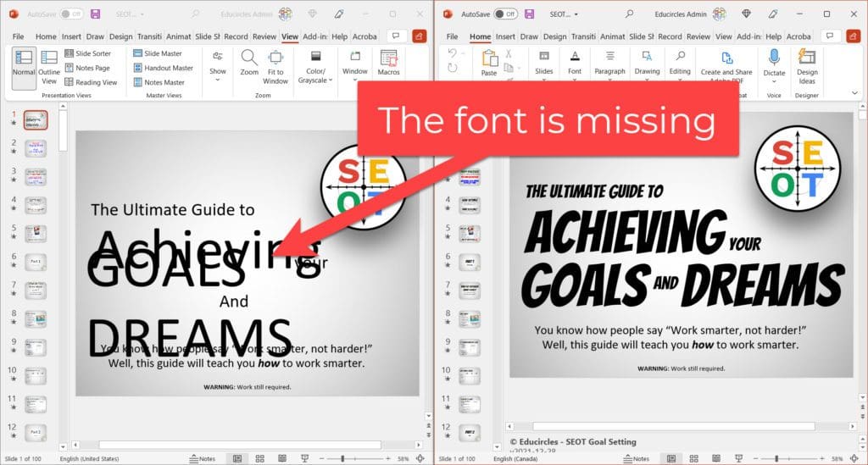Open File tab in left window

[x=19, y=36]
